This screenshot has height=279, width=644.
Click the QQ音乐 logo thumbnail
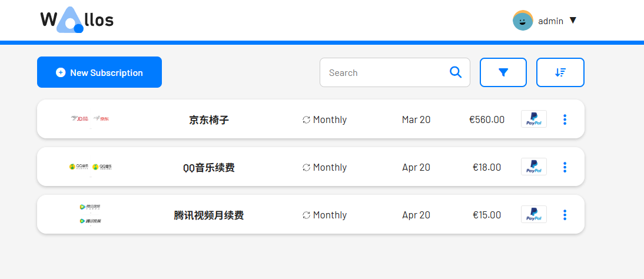click(x=90, y=167)
